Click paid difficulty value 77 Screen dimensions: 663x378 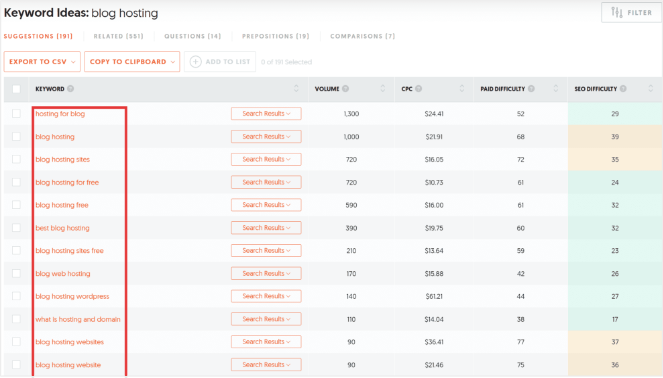click(x=521, y=342)
